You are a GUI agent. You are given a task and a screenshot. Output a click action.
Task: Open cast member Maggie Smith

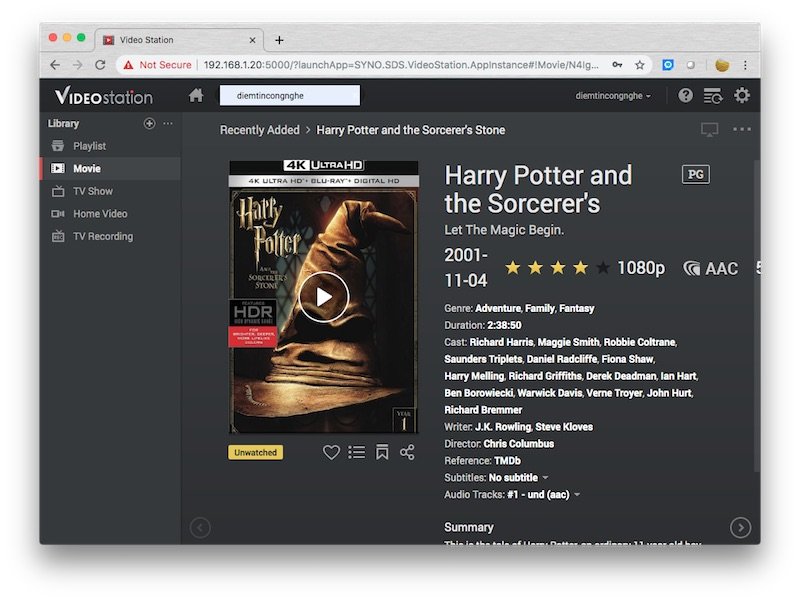[568, 342]
